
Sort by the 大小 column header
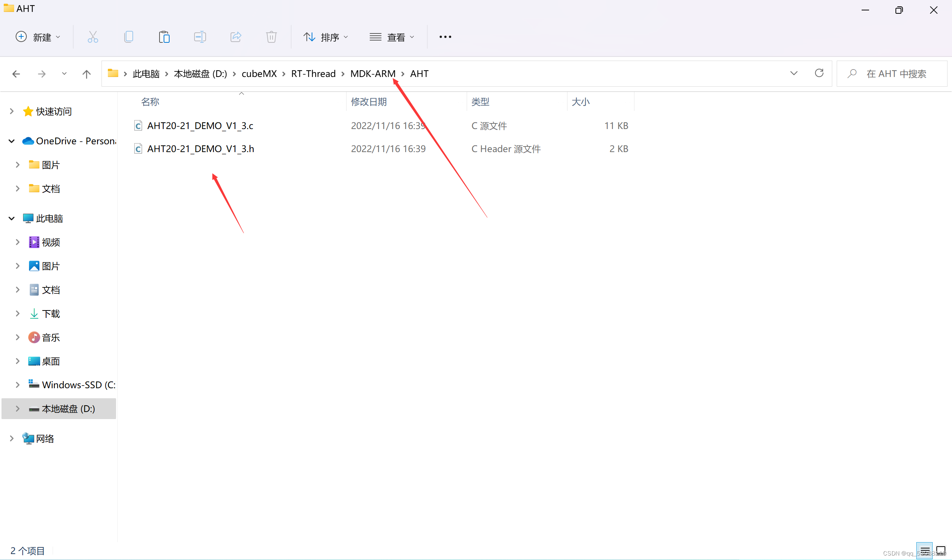pyautogui.click(x=580, y=102)
